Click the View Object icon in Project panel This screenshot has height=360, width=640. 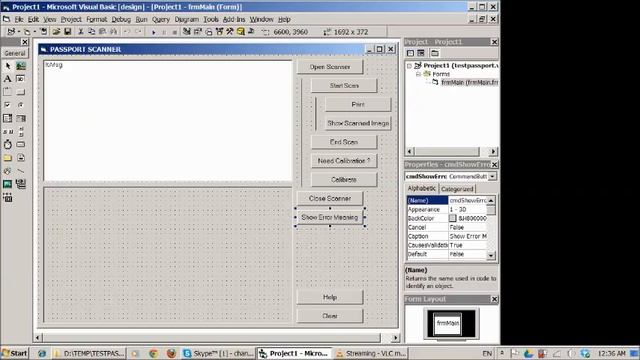click(x=421, y=53)
